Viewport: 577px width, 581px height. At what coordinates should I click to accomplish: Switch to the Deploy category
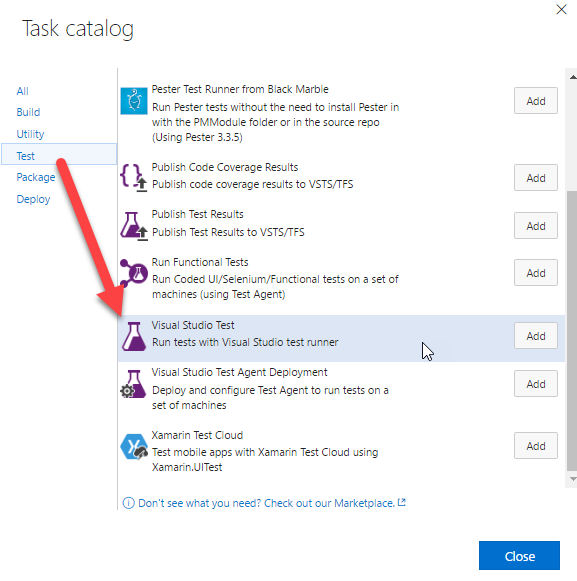[33, 199]
